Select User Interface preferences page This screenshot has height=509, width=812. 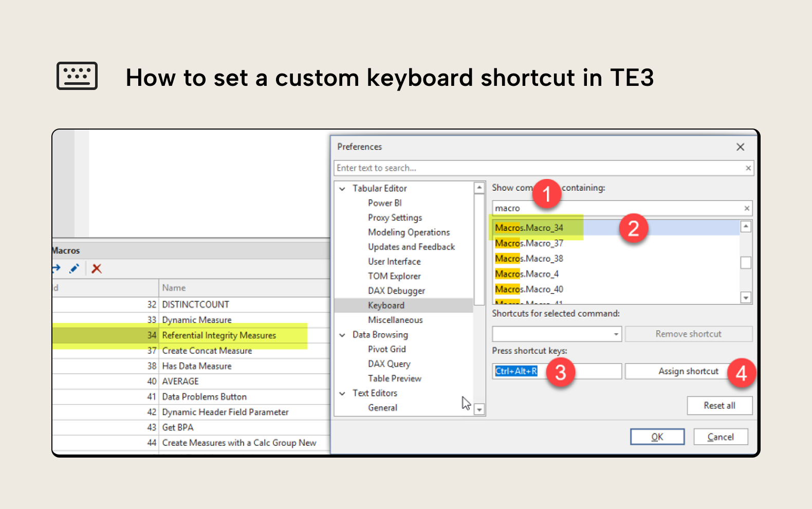click(394, 262)
